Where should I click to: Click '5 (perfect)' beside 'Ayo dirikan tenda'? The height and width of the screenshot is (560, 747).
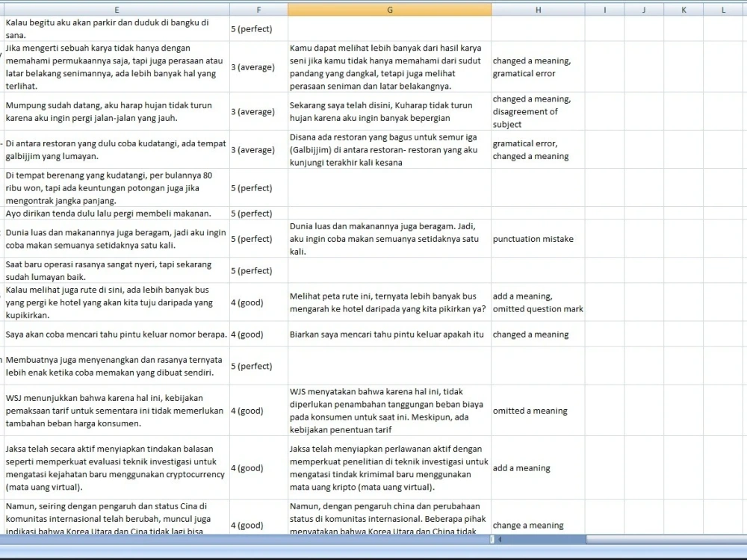tap(258, 214)
